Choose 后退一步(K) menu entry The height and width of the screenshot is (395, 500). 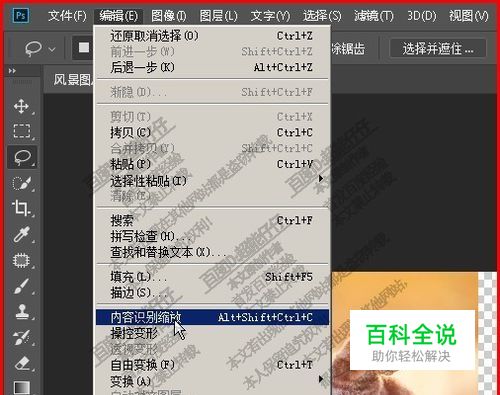[212, 67]
